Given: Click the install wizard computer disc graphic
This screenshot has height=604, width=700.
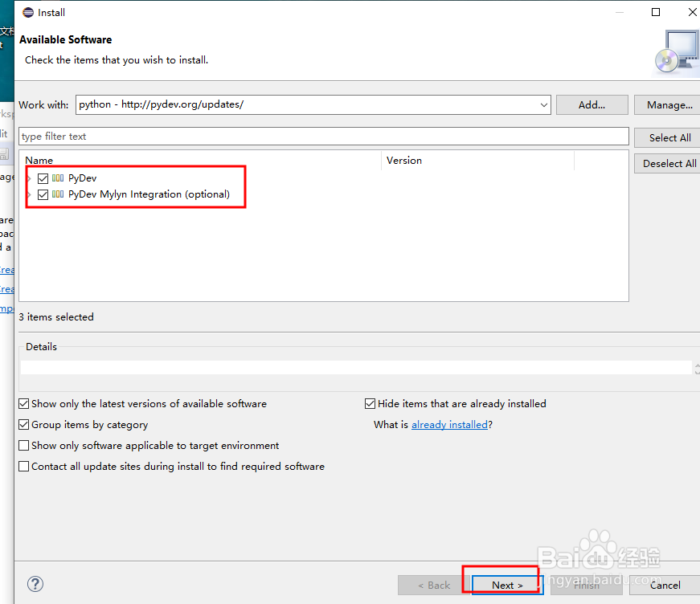Looking at the screenshot, I should [x=677, y=51].
